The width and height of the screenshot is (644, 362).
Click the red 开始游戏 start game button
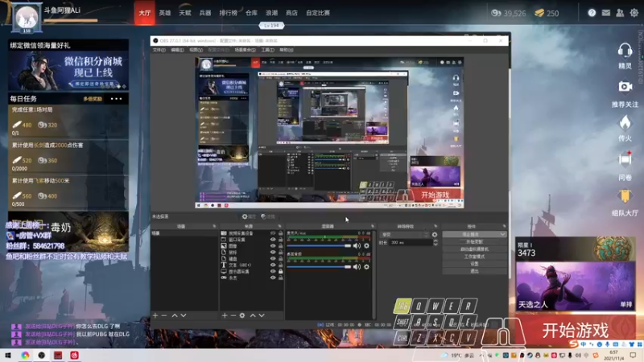(x=576, y=330)
